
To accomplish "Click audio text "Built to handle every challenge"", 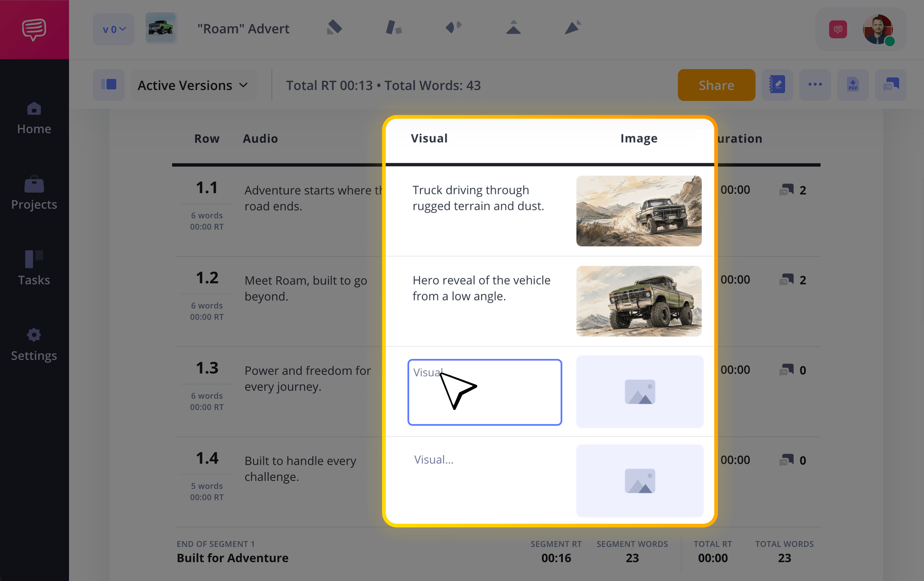I will (300, 469).
